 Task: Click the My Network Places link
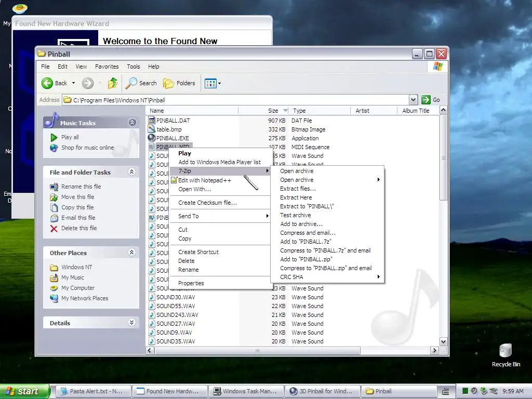[85, 299]
